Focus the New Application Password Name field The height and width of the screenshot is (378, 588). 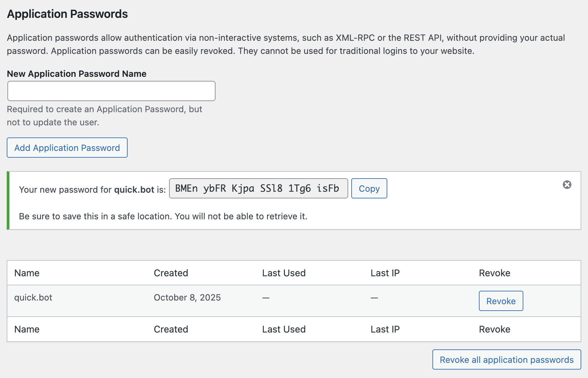point(111,91)
